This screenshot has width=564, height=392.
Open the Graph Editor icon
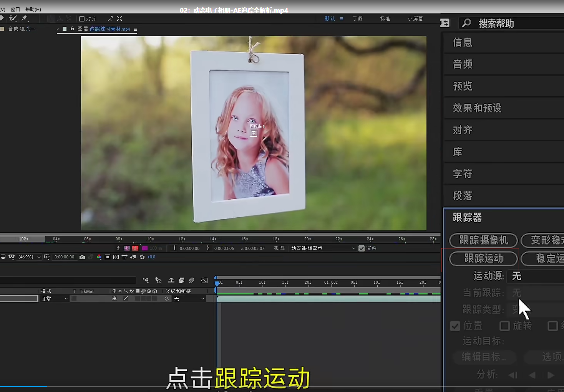coord(204,280)
